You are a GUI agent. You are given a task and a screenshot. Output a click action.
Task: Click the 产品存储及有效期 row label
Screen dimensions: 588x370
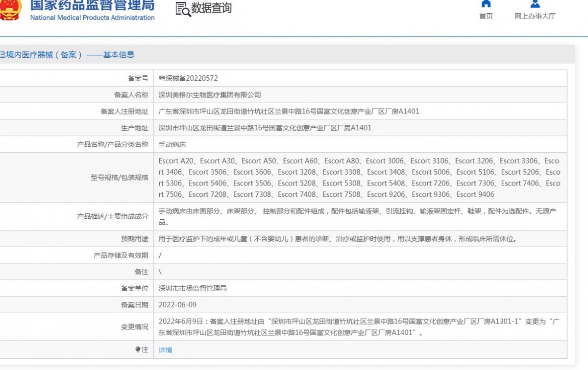point(121,255)
